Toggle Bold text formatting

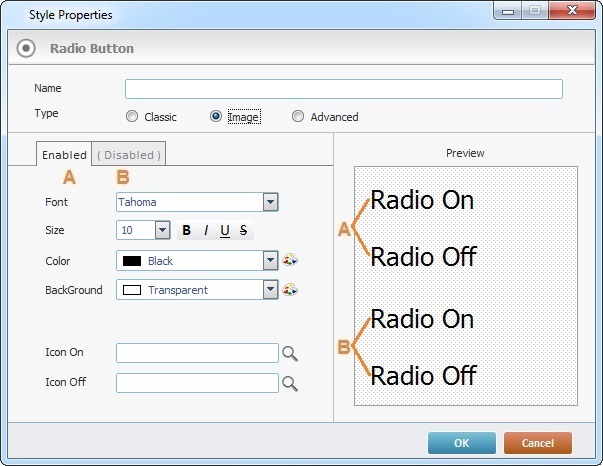(x=187, y=231)
